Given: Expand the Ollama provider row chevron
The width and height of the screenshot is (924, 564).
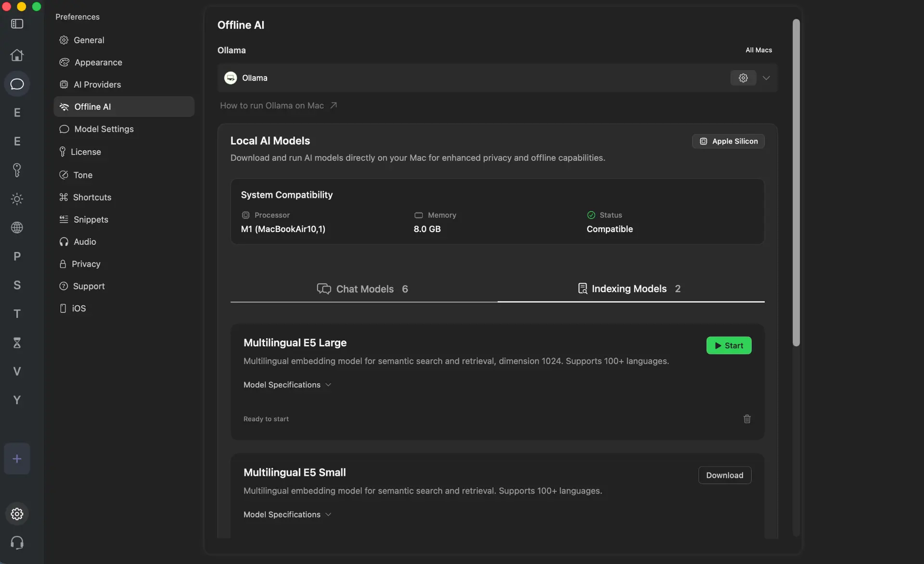Looking at the screenshot, I should [766, 78].
